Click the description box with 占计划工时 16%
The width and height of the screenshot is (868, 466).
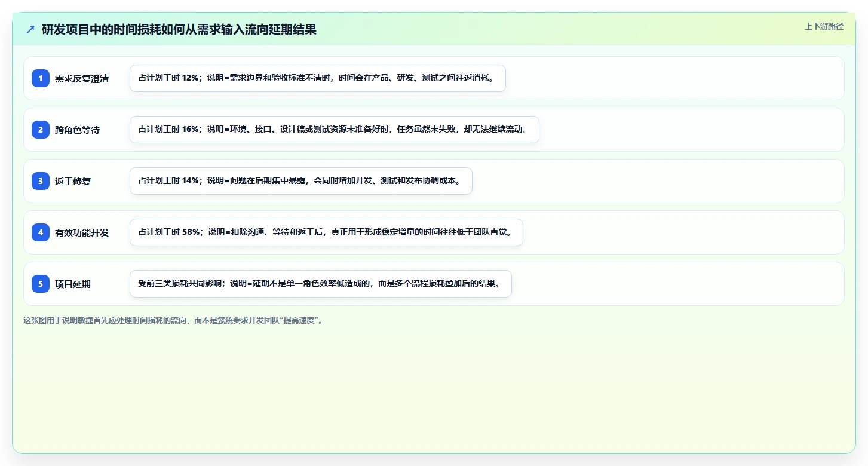[x=335, y=130]
